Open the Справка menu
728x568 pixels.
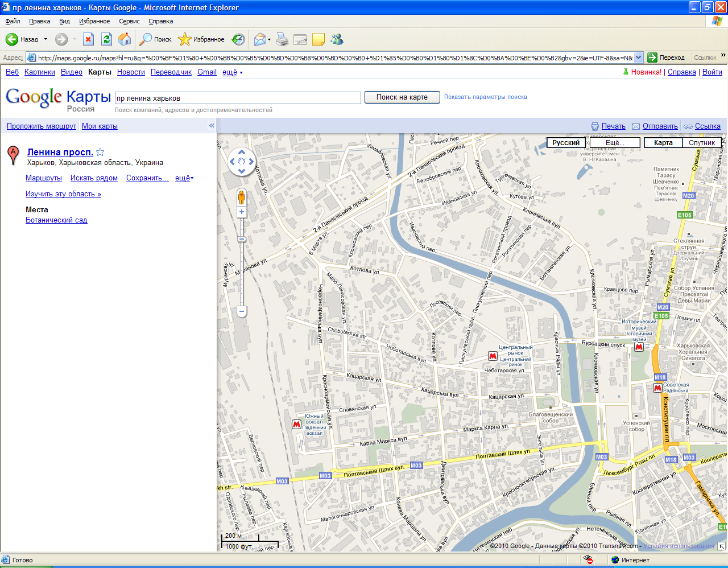161,21
